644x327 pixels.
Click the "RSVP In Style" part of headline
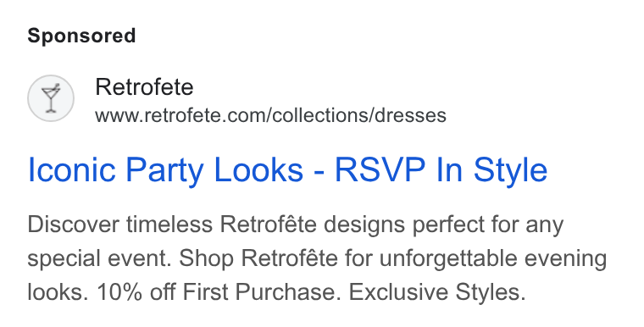[x=441, y=169]
